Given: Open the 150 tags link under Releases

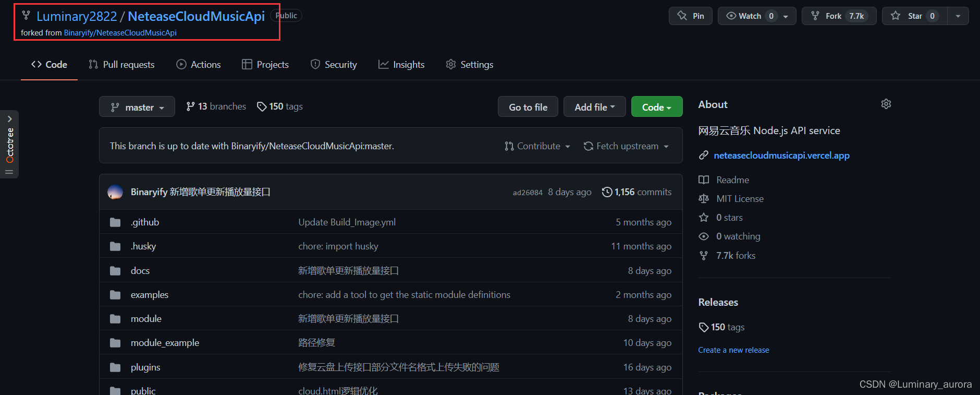Looking at the screenshot, I should click(722, 327).
